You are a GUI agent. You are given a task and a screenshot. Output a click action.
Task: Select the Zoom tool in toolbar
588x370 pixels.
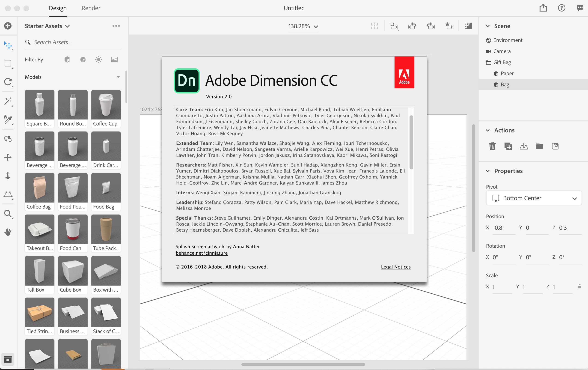(8, 214)
